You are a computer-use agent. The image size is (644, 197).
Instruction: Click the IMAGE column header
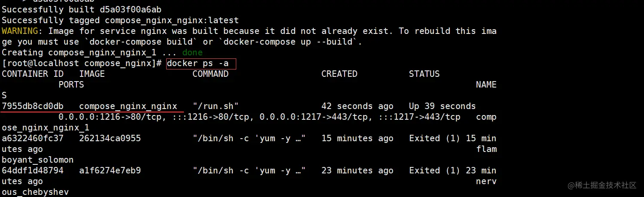tap(92, 74)
